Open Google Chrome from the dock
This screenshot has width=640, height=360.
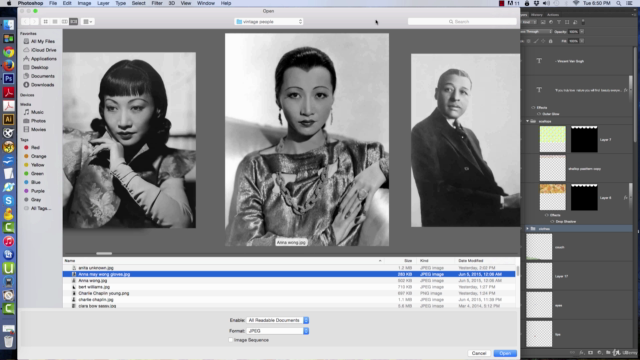tap(9, 52)
